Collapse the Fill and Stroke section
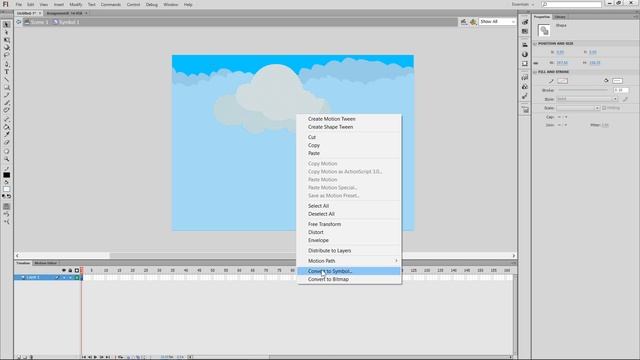Image resolution: width=640 pixels, height=360 pixels. click(x=535, y=72)
